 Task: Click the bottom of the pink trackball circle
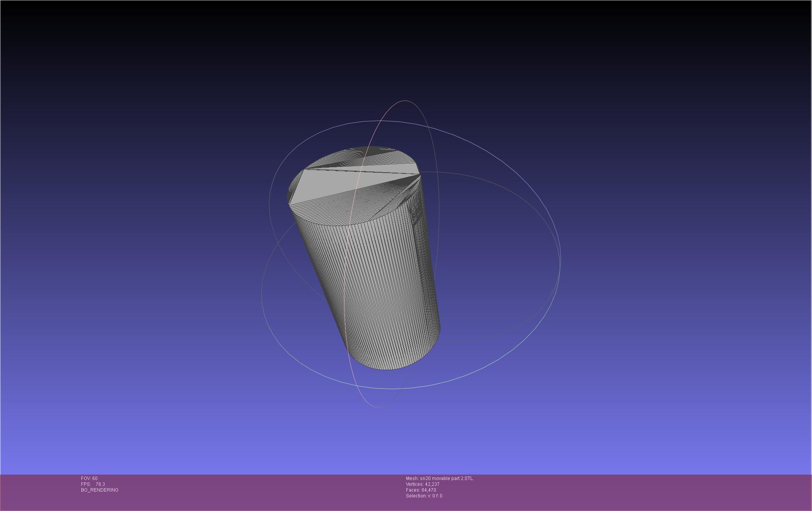pyautogui.click(x=378, y=407)
